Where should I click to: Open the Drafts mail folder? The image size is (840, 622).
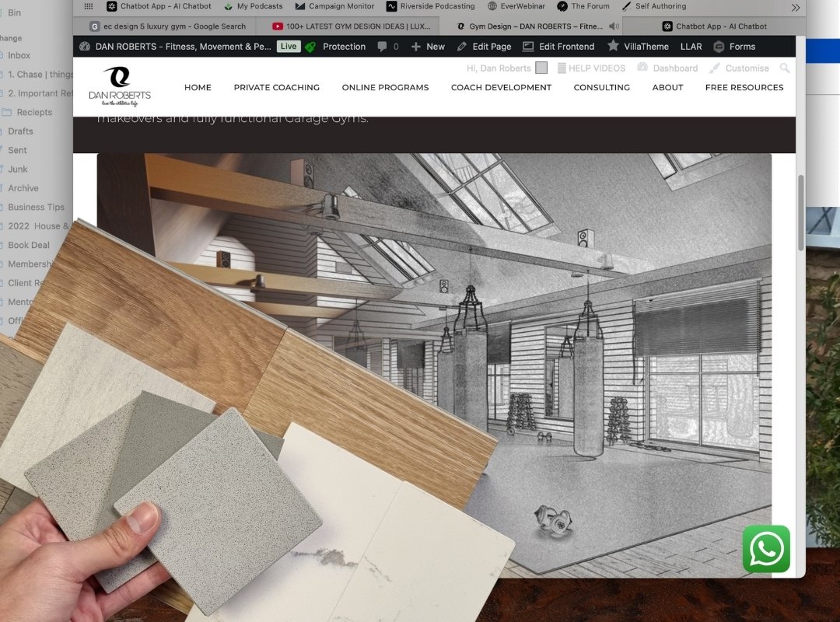tap(20, 131)
